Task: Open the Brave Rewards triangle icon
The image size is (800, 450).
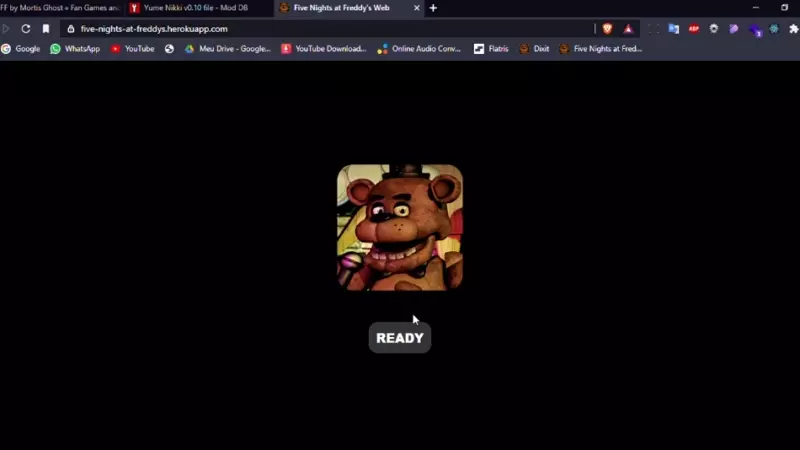Action: (x=628, y=29)
